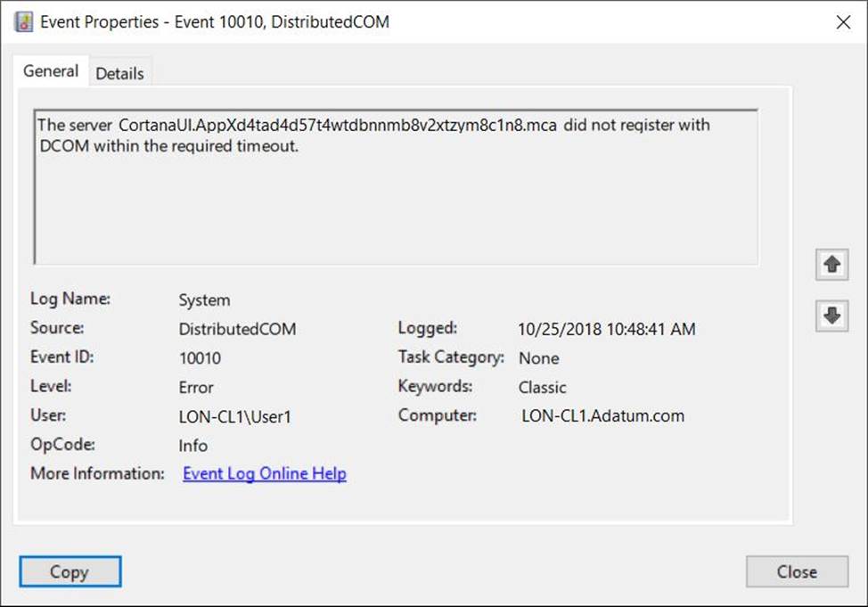Click the up arrow for previous event
868x607 pixels.
[831, 265]
